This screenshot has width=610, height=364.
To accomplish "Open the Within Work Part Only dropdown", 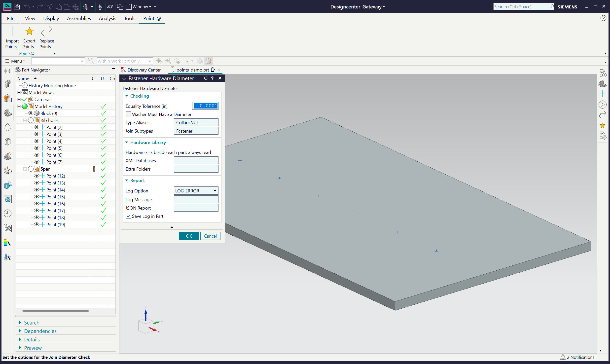I will point(124,61).
